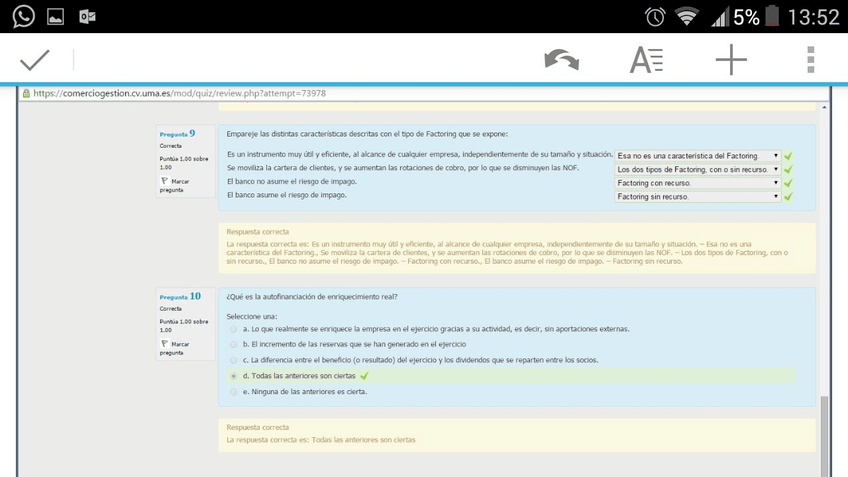Flag question 9 with Marcar pregunta
This screenshot has width=848, height=477.
point(176,185)
